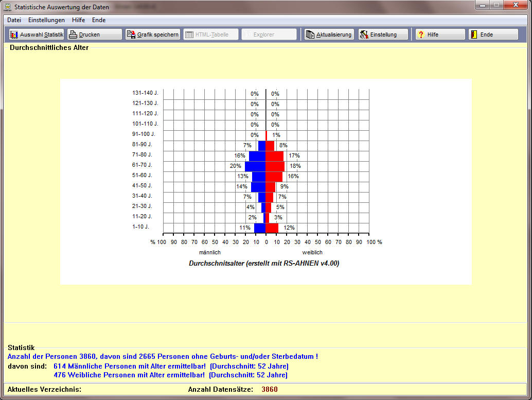This screenshot has height=400, width=532.
Task: Click the blue male bar for 1-10 J.
Action: coord(260,228)
